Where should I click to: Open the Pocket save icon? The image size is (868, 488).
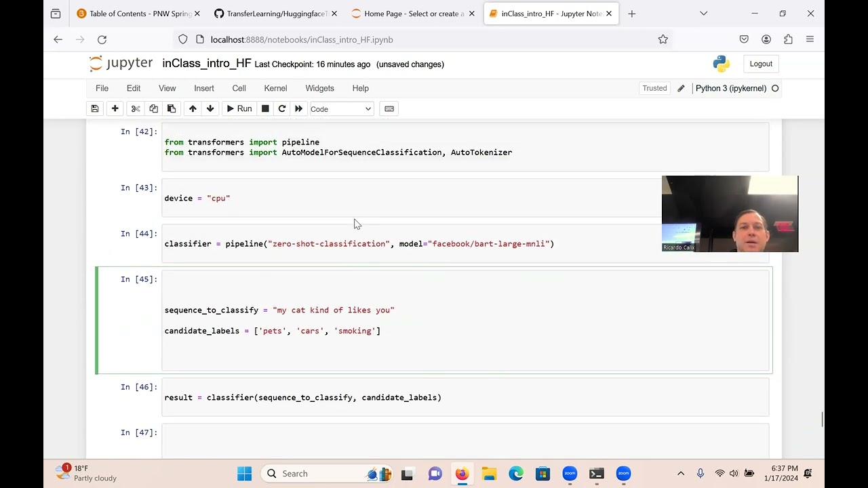pos(744,39)
